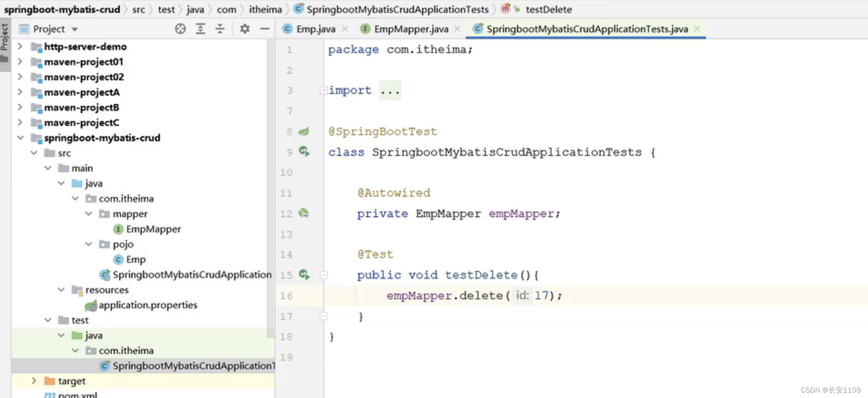Select the test class file in tree
Viewport: 868px width, 398px height.
(194, 366)
